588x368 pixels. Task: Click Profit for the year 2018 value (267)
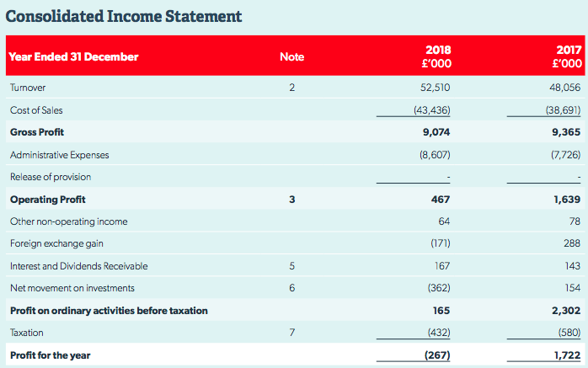(x=437, y=355)
